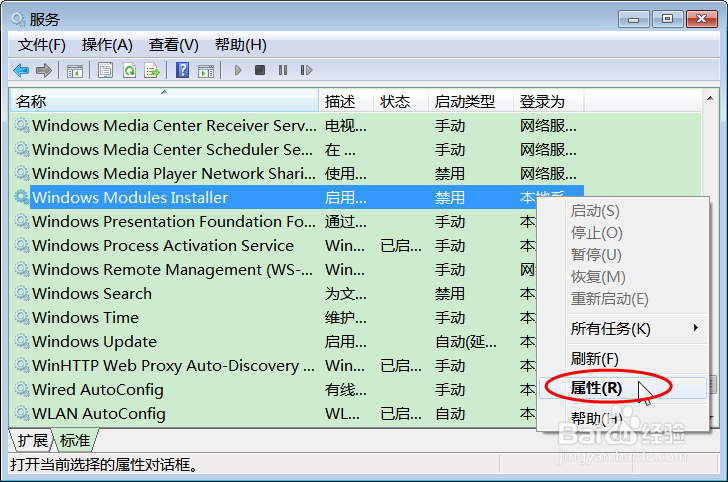Select WinHTTP Web Proxy Auto-Discovery row
This screenshot has height=482, width=728.
274,365
